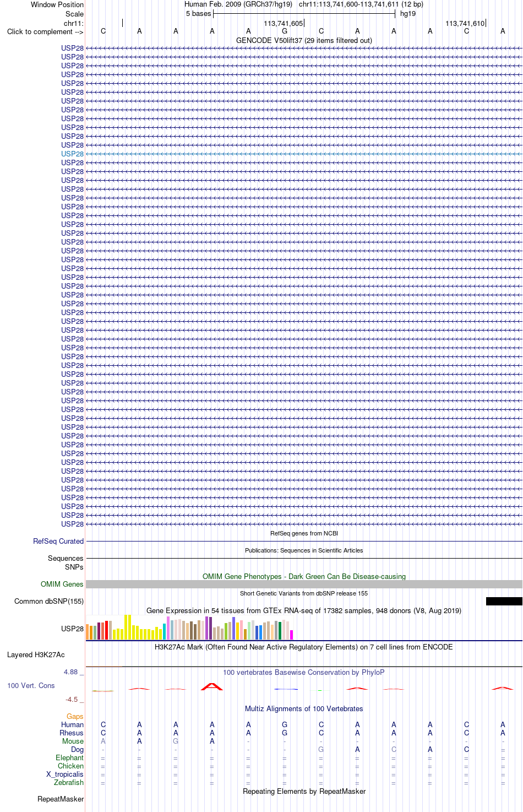
Task: Open the 100 Vert. Cons track label
Action: tap(31, 685)
